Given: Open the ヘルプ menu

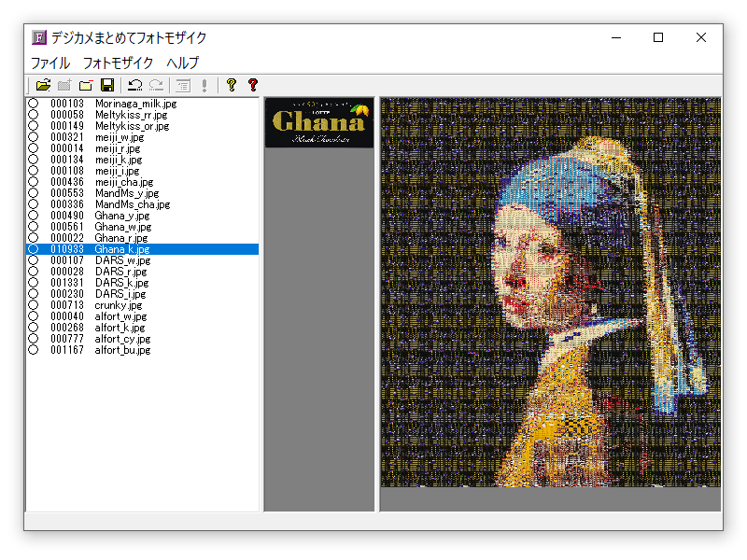Looking at the screenshot, I should click(x=182, y=63).
